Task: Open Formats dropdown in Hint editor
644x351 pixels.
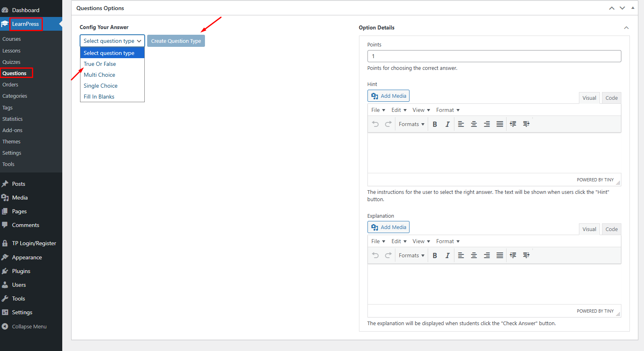Action: 411,124
